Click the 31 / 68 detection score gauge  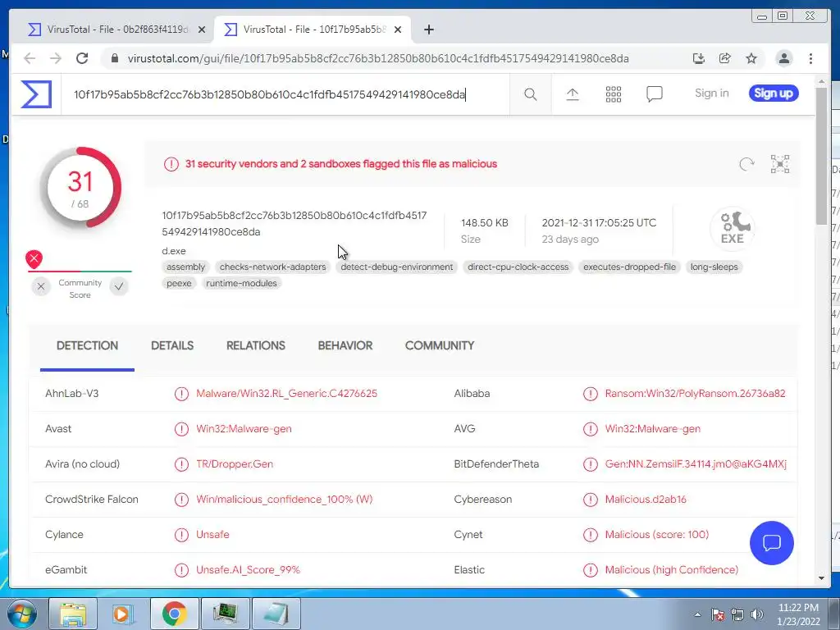tap(80, 188)
